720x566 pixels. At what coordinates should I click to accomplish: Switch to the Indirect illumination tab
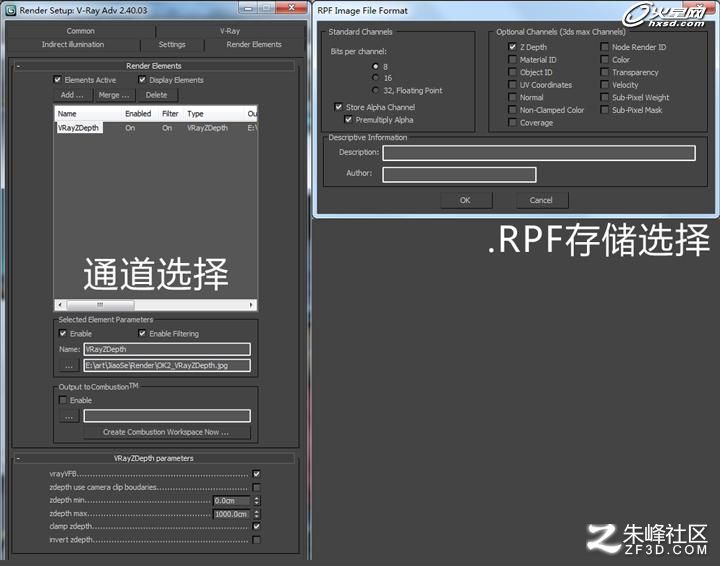(x=73, y=45)
